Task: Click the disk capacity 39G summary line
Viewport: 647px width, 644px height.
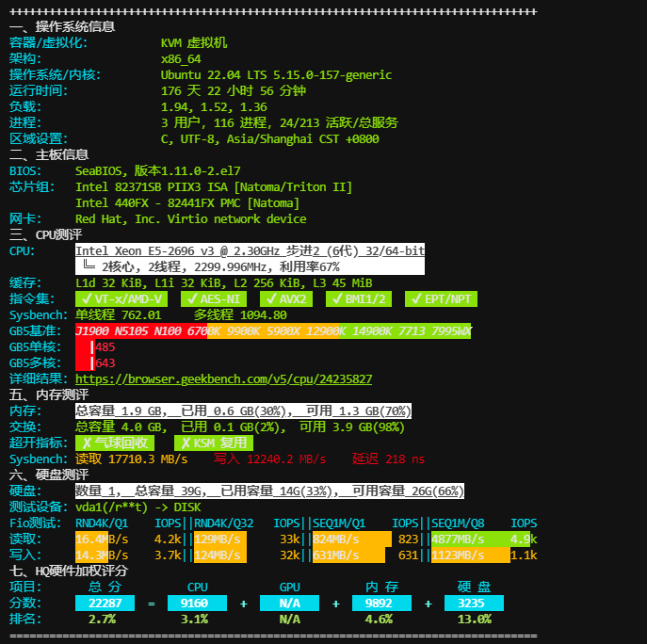Action: pyautogui.click(x=270, y=491)
